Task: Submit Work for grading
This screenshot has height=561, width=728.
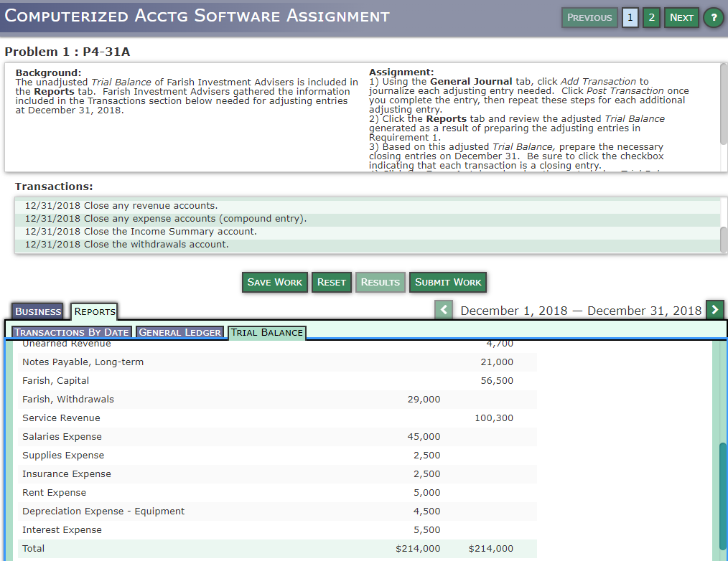Action: [x=448, y=282]
